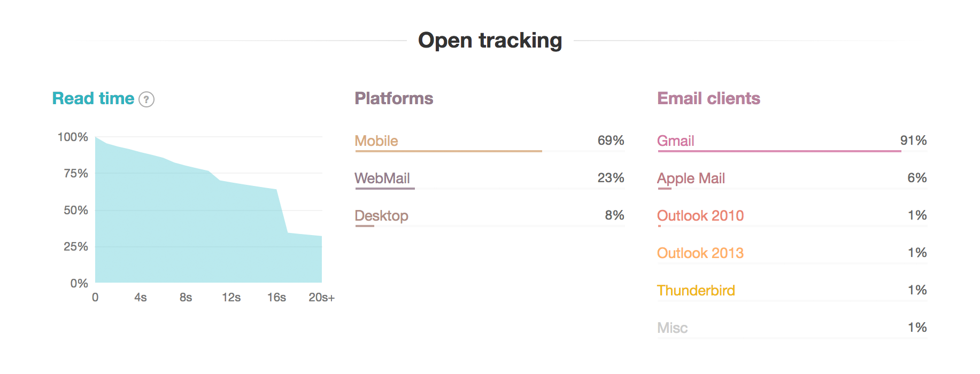Screen dimensions: 980x374
Task: Select the Desktop platform entry
Action: (x=381, y=216)
